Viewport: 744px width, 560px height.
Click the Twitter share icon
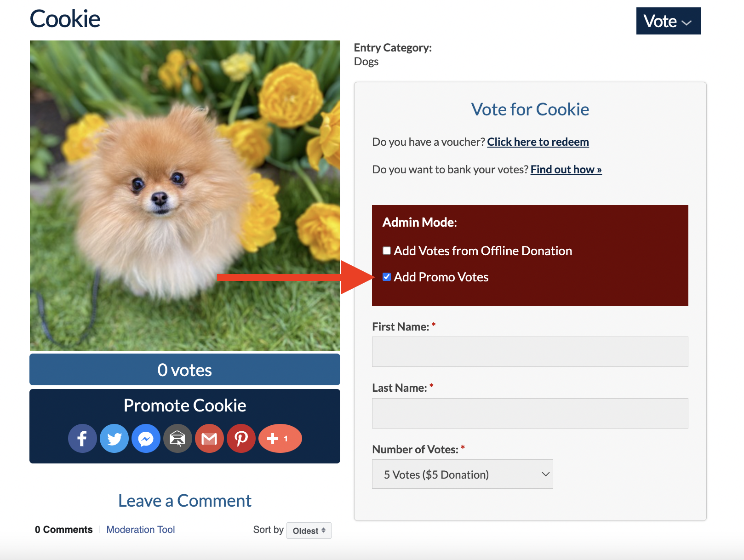click(x=114, y=439)
